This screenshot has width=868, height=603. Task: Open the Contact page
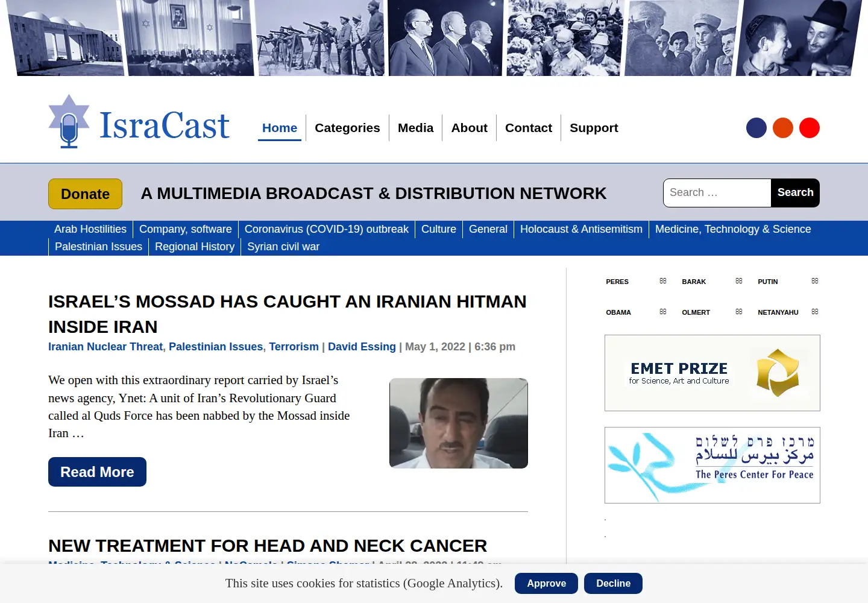pos(529,128)
